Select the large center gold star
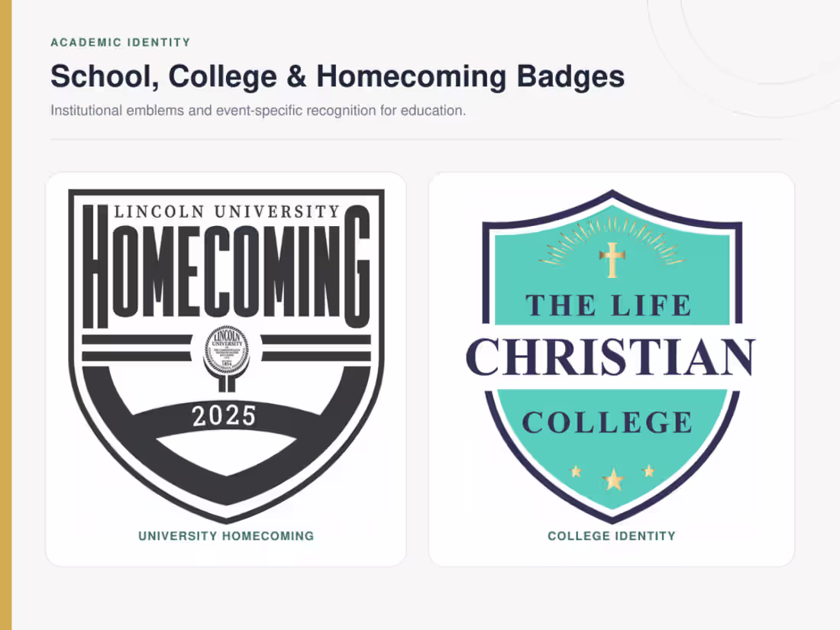The width and height of the screenshot is (840, 630). tap(613, 479)
